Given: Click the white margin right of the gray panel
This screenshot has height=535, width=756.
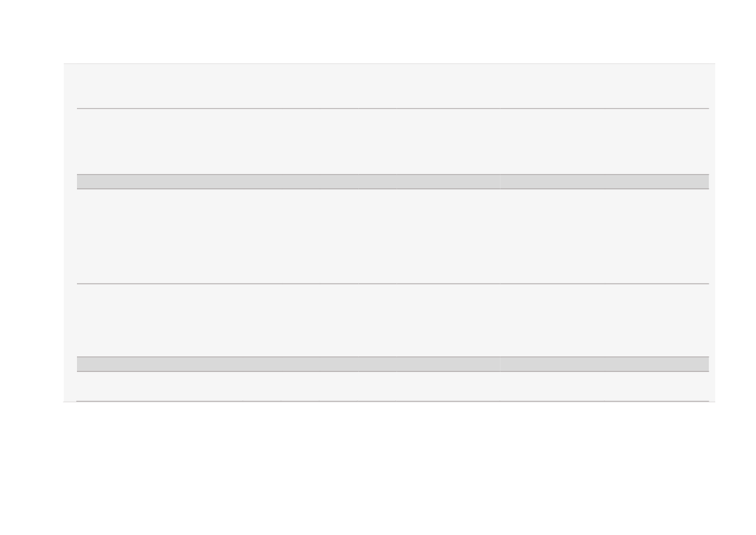Looking at the screenshot, I should point(736,232).
